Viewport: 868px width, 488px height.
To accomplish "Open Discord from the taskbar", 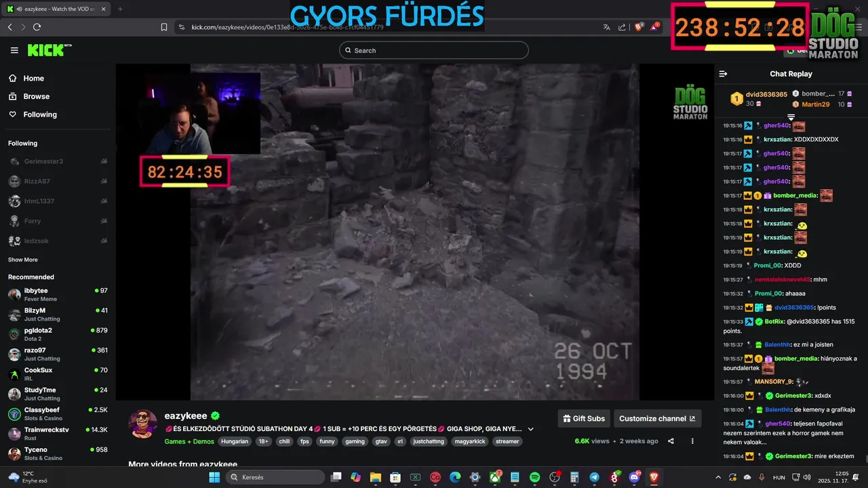I will click(x=635, y=477).
